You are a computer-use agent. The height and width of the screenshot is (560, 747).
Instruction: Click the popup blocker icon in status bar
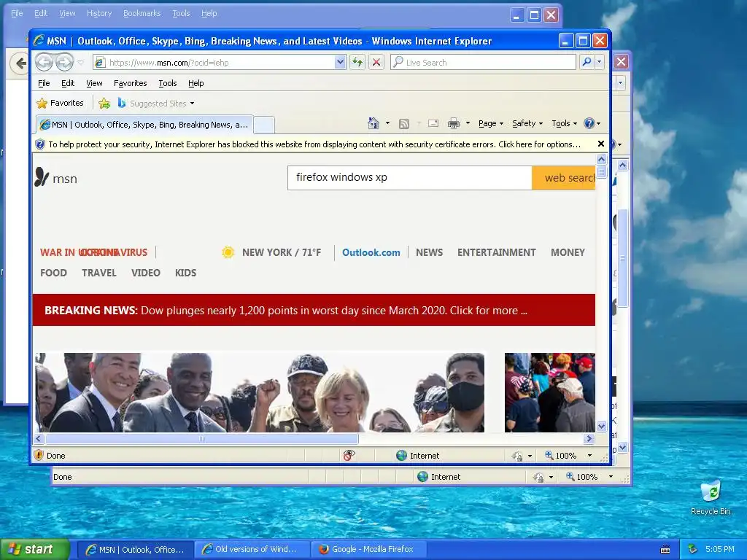[349, 456]
